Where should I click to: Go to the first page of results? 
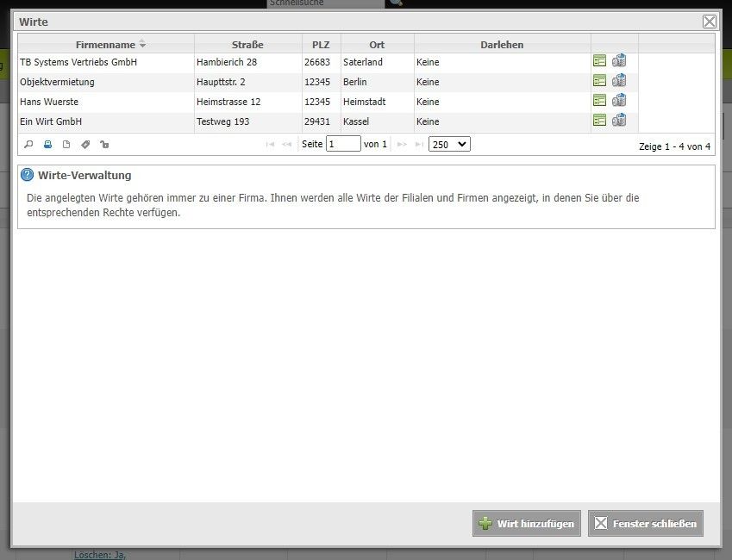(270, 145)
